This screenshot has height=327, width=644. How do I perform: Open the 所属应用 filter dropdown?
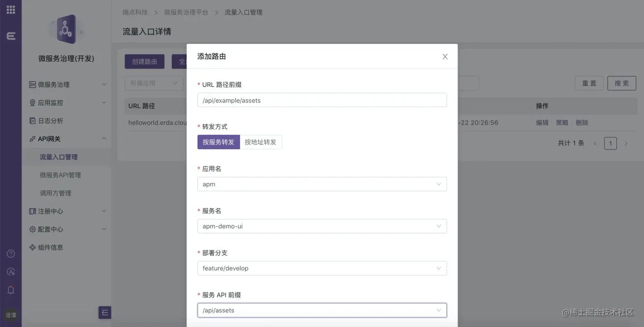[154, 83]
